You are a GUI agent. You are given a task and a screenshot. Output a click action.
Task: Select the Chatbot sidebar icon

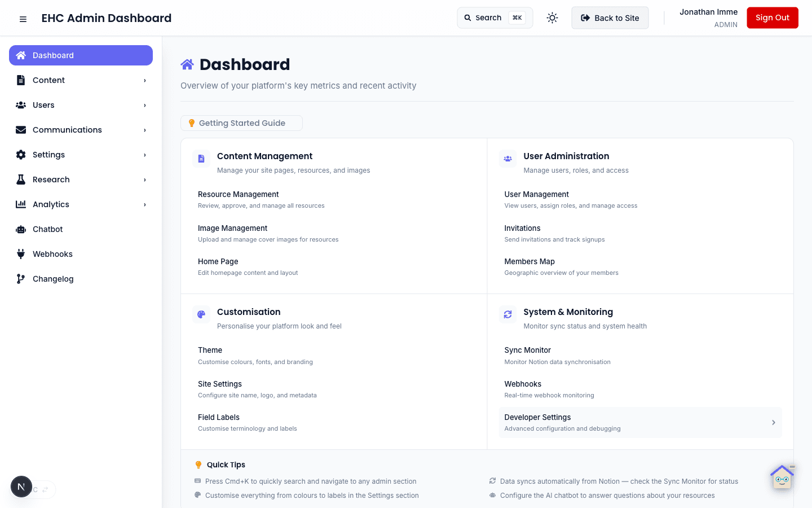(x=20, y=229)
